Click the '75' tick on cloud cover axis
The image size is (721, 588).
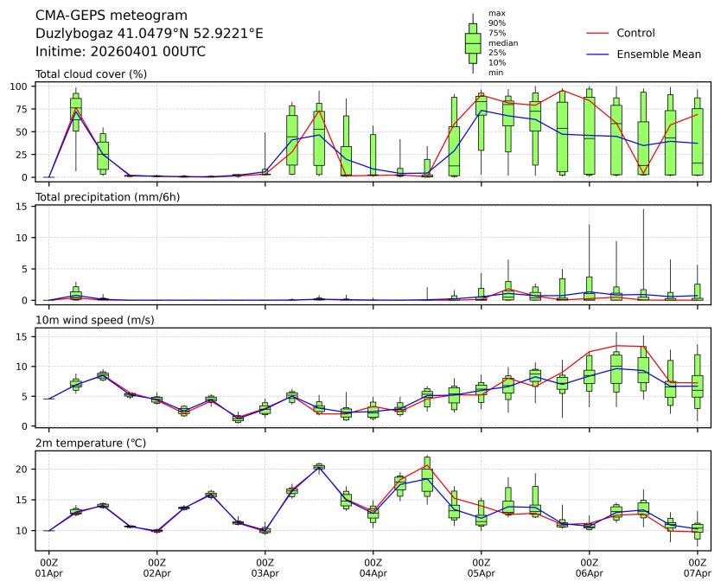(x=22, y=109)
